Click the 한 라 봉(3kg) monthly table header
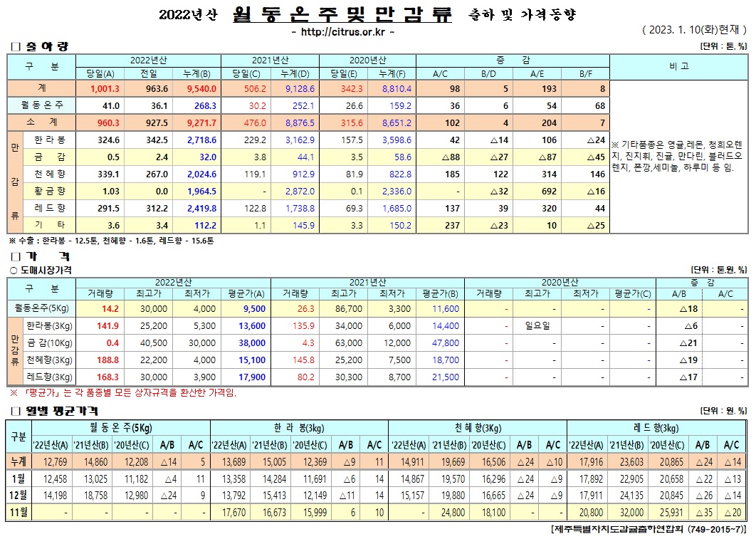The image size is (756, 539). coord(298,427)
